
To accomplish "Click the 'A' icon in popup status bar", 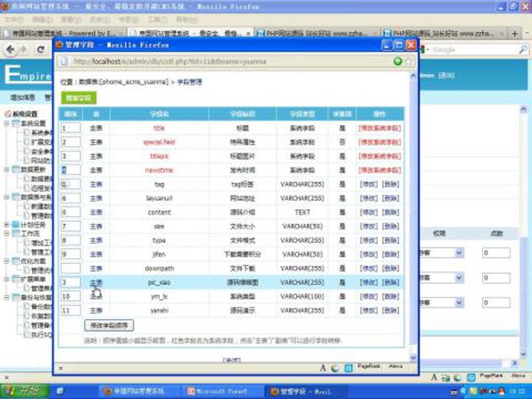I will [x=323, y=368].
